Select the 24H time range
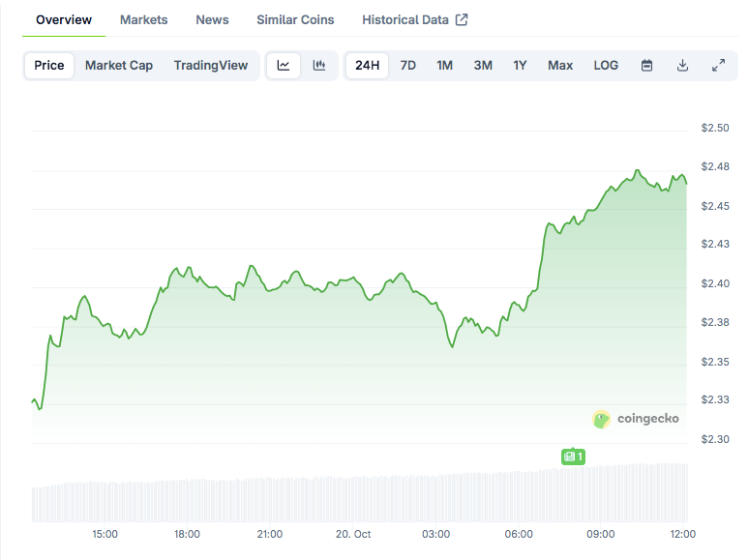The image size is (749, 560). [368, 66]
